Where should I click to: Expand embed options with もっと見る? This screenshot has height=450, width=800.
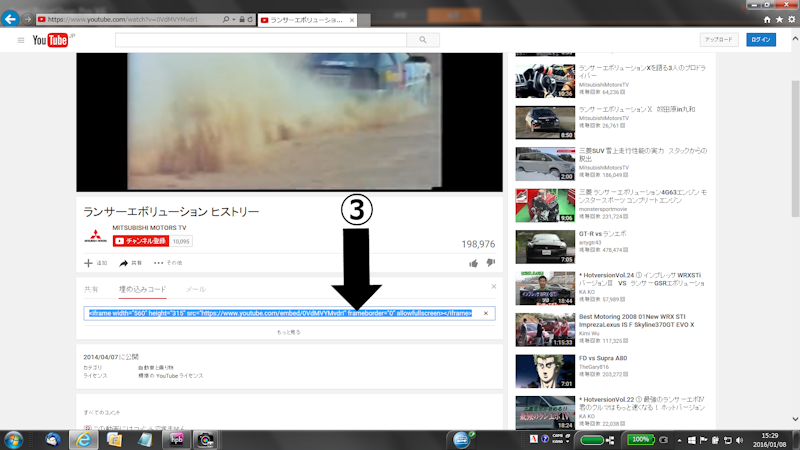point(289,332)
